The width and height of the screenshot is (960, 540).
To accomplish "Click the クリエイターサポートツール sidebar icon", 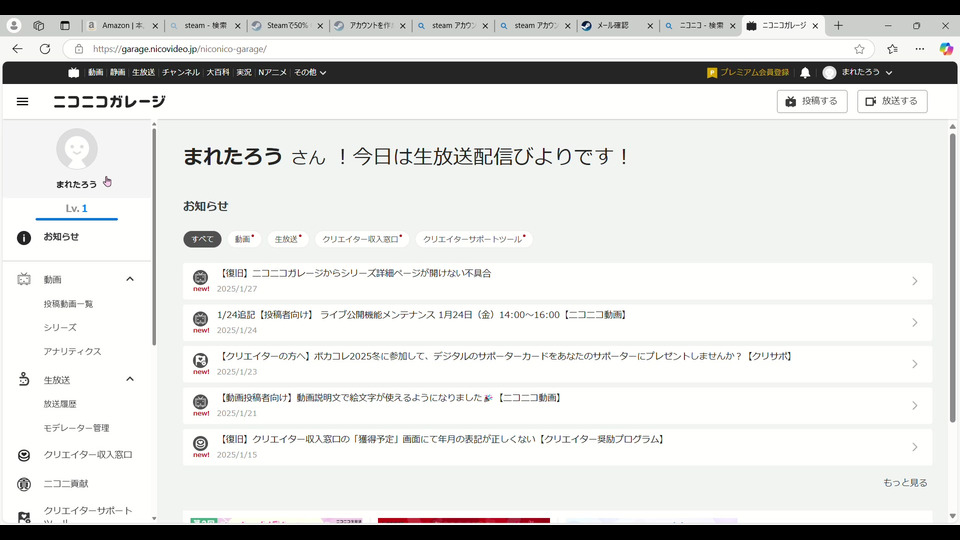I will (x=24, y=517).
